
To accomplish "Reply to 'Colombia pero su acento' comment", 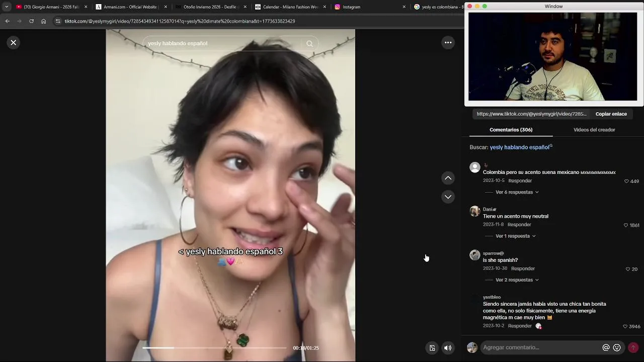I will (x=520, y=180).
